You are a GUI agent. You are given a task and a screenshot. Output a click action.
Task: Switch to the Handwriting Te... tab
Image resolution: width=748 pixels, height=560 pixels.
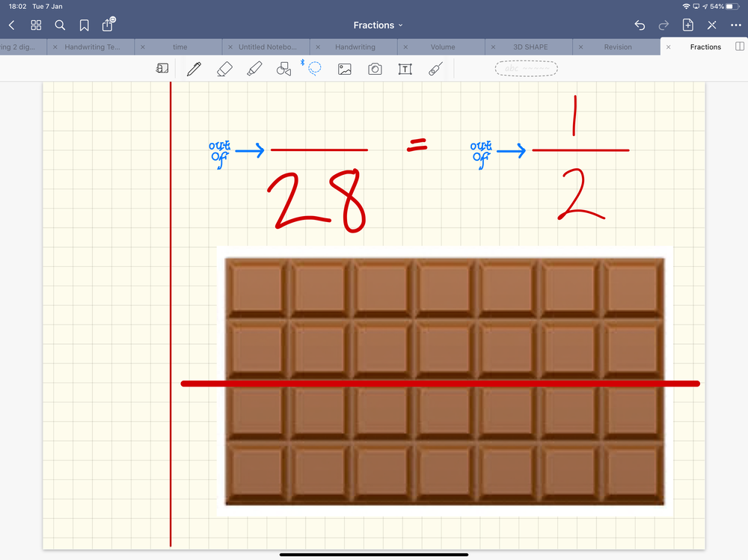point(92,47)
